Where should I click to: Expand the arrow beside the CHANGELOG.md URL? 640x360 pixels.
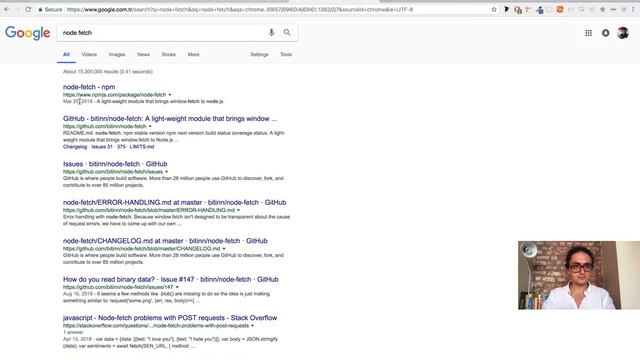[224, 249]
